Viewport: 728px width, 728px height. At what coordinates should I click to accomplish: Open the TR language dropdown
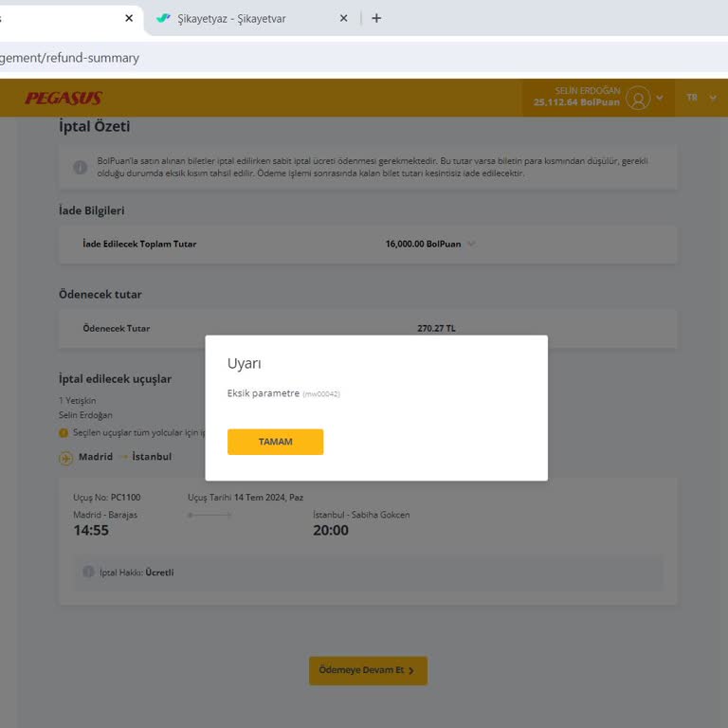701,98
